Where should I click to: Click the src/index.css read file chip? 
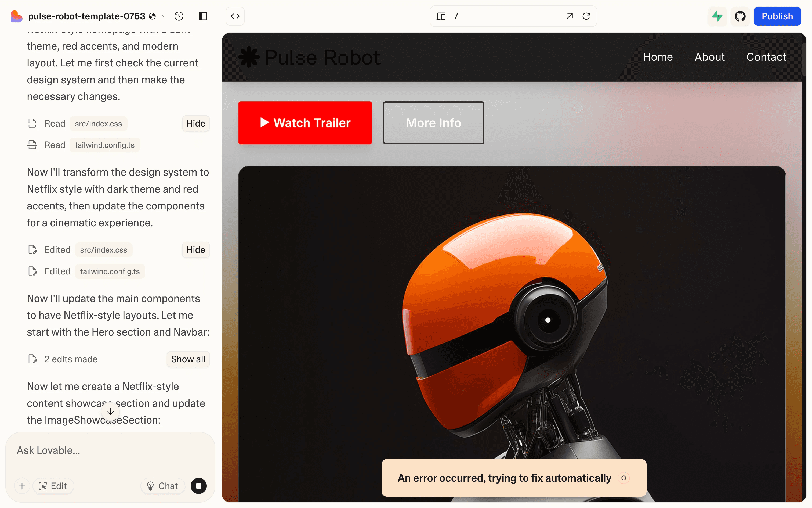98,124
